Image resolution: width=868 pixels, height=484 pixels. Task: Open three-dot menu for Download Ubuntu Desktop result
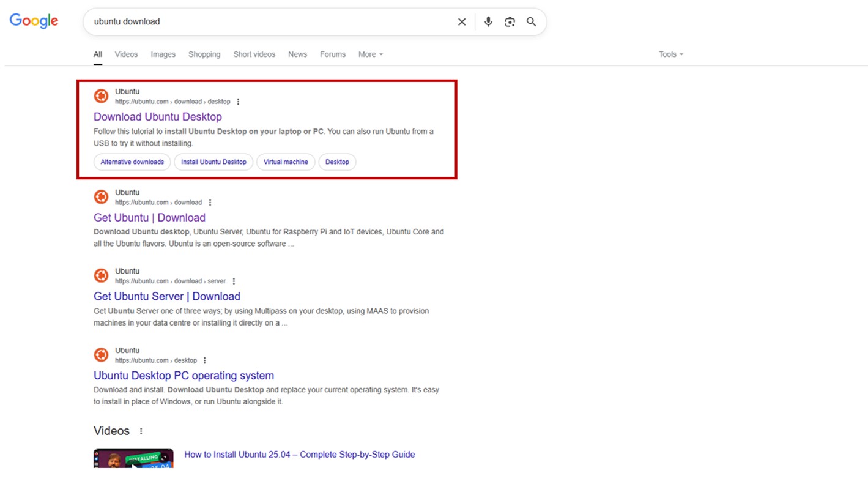[x=238, y=102]
